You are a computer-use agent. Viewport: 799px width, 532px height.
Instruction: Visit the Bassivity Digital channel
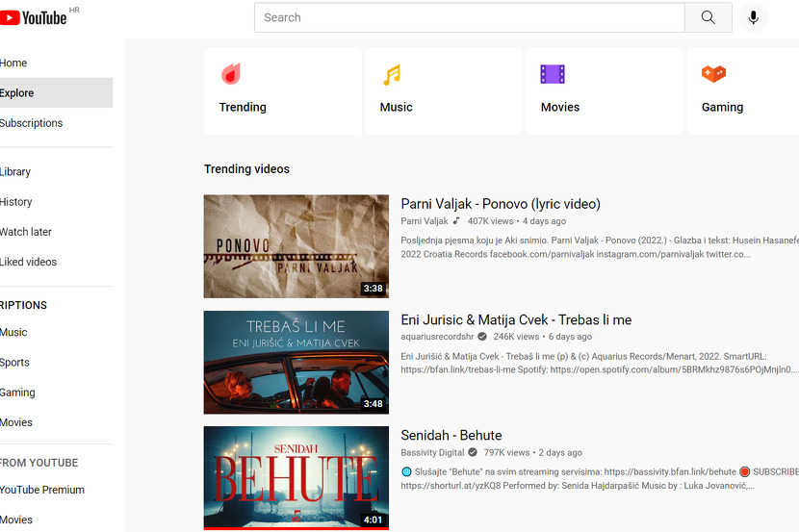(432, 453)
